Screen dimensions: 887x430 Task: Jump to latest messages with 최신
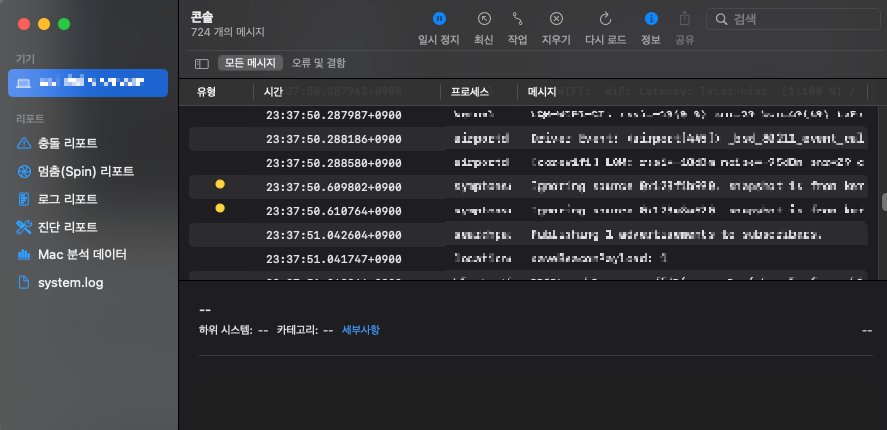click(484, 19)
